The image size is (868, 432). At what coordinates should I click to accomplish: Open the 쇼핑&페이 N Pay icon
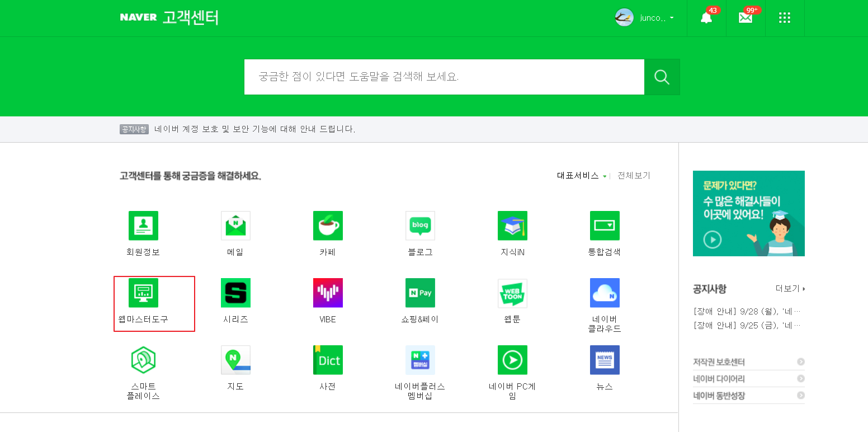tap(420, 293)
